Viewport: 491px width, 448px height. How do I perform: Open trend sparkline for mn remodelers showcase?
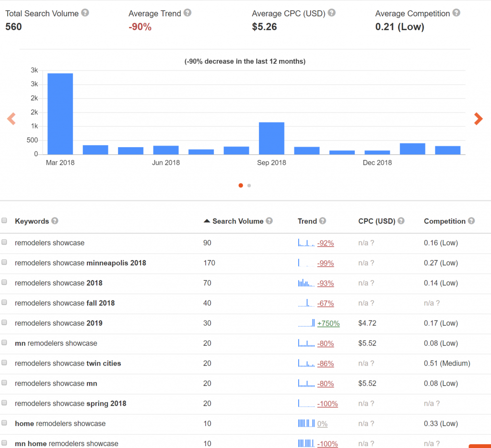click(306, 344)
